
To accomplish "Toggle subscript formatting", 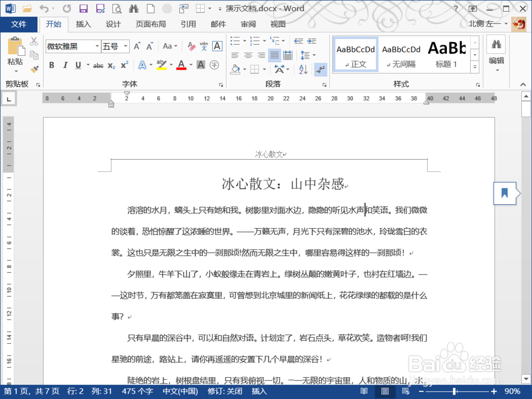I will click(x=112, y=65).
